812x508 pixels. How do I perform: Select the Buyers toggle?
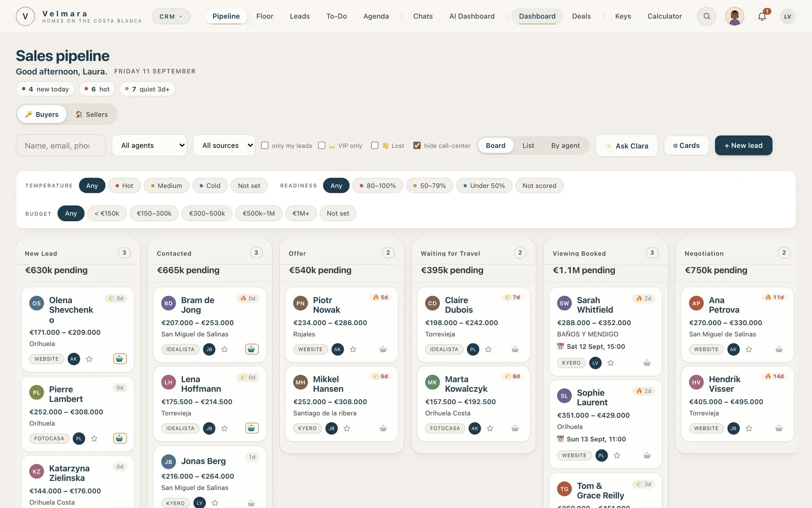pyautogui.click(x=42, y=114)
